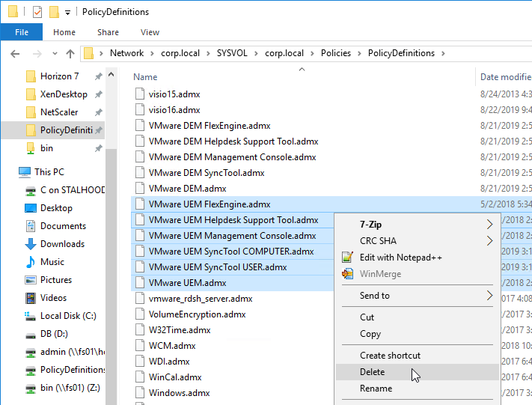The width and height of the screenshot is (532, 405).
Task: Select This PC in navigation pane
Action: pyautogui.click(x=49, y=172)
